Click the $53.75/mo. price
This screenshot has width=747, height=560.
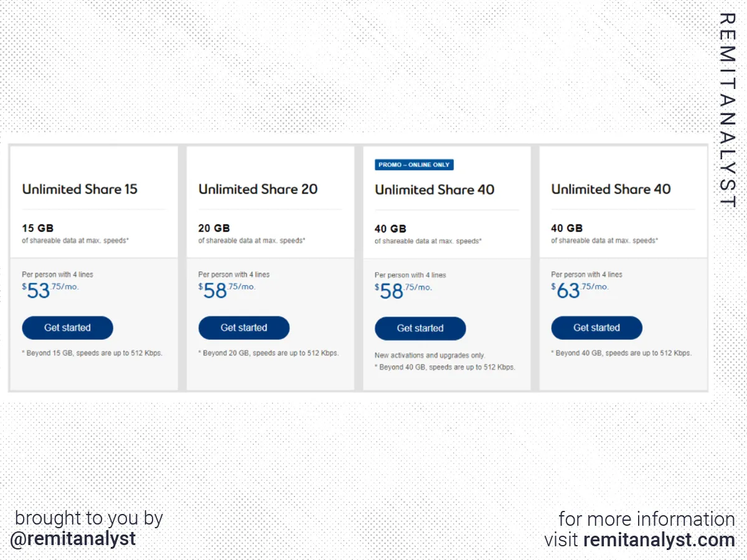tap(50, 289)
